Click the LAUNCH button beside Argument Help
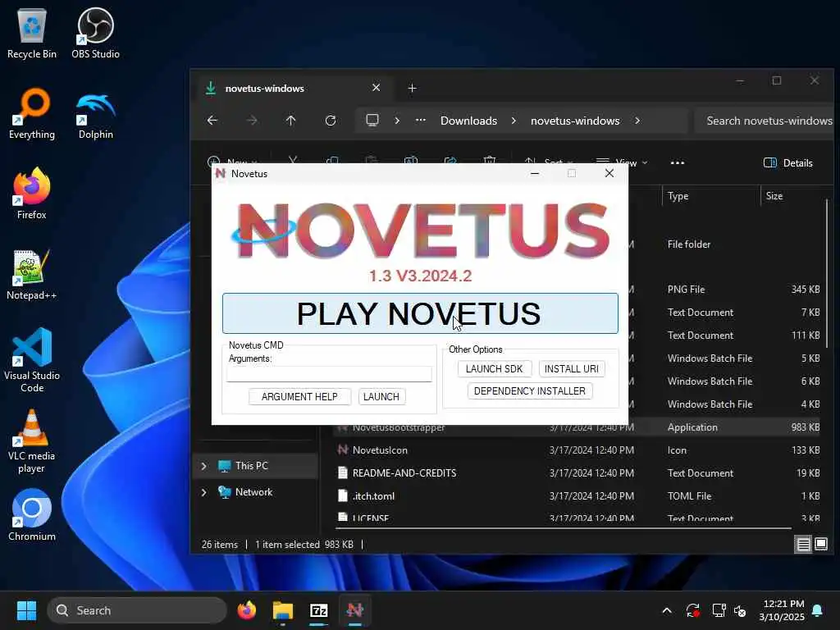 point(381,397)
